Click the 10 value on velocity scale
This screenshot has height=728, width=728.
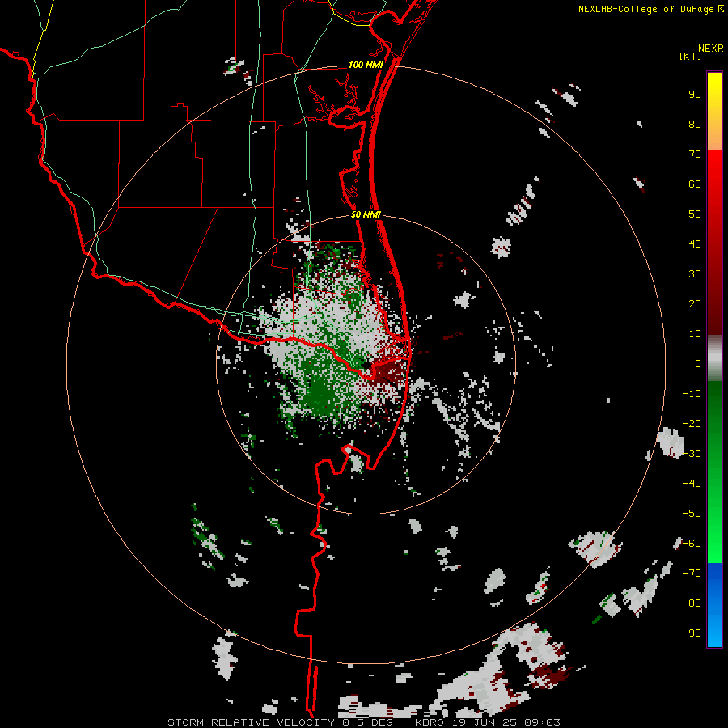coord(695,334)
